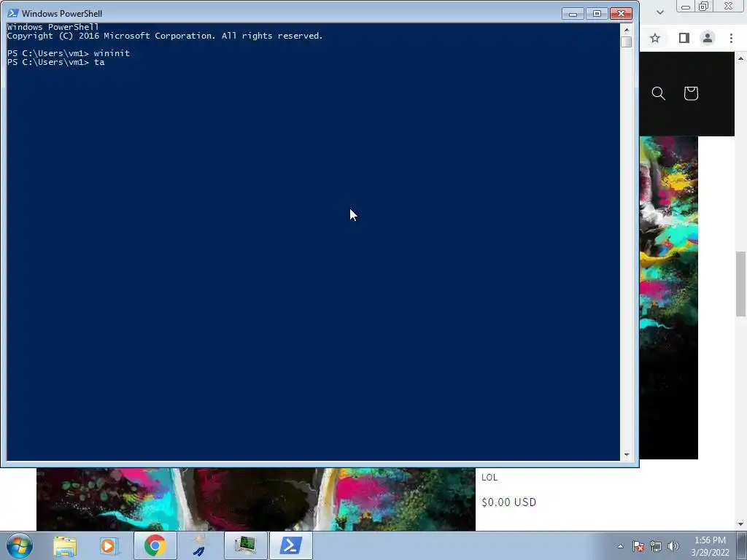The width and height of the screenshot is (747, 560).
Task: Open the running-figure app on the taskbar
Action: [x=200, y=545]
